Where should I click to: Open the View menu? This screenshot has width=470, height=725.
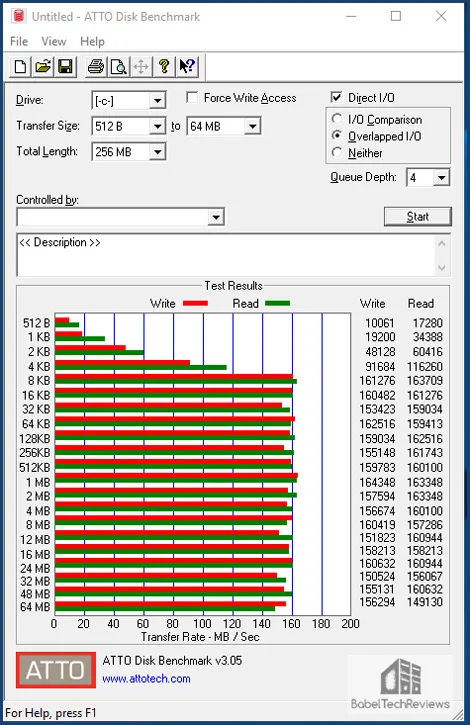[54, 42]
